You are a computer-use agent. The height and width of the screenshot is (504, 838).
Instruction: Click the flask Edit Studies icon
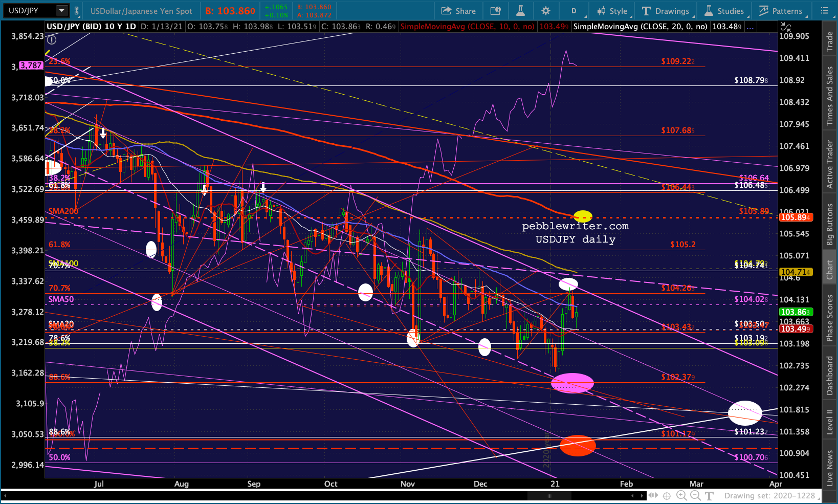coord(520,11)
